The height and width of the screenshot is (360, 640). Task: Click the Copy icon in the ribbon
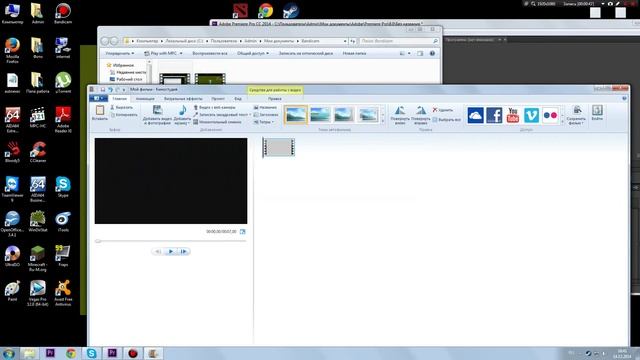(113, 115)
